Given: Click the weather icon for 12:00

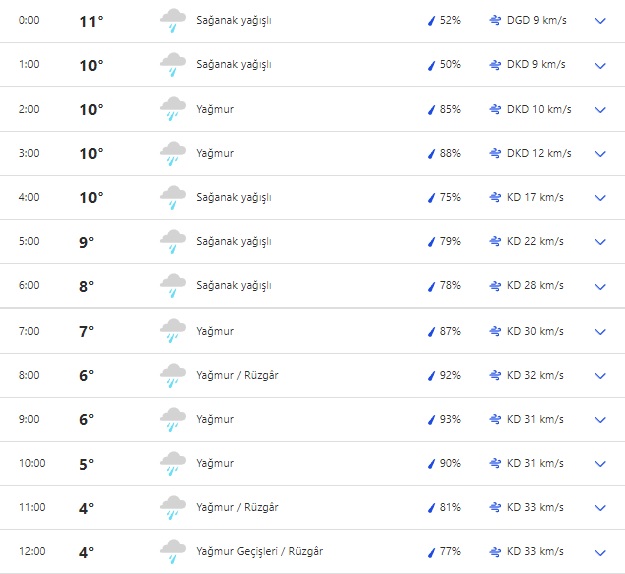Looking at the screenshot, I should click(x=173, y=552).
